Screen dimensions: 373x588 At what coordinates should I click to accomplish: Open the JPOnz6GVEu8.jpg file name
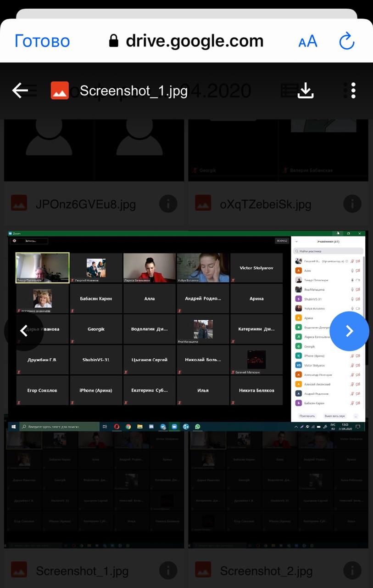click(x=86, y=204)
